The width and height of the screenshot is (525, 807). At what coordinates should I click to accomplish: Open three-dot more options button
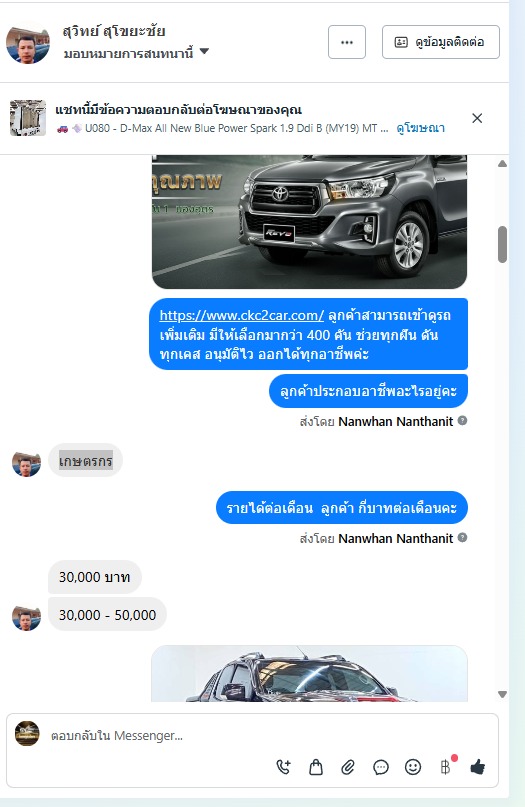tap(347, 42)
